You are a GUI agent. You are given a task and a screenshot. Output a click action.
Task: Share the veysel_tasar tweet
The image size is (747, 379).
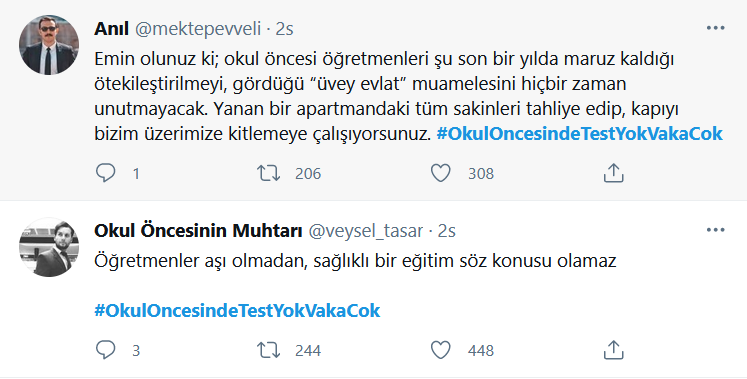614,350
